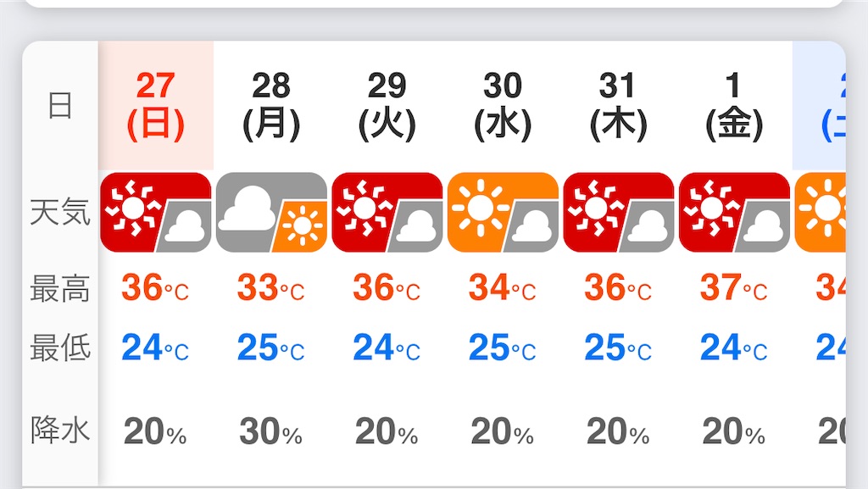868x489 pixels.
Task: Tap the 天気 row label
Action: pos(60,213)
